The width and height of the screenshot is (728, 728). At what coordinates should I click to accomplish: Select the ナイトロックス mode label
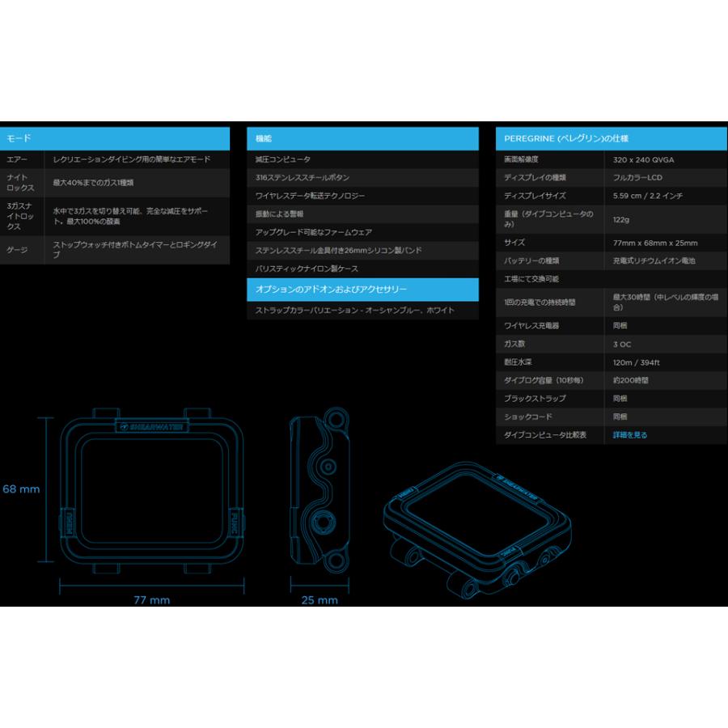[x=20, y=183]
